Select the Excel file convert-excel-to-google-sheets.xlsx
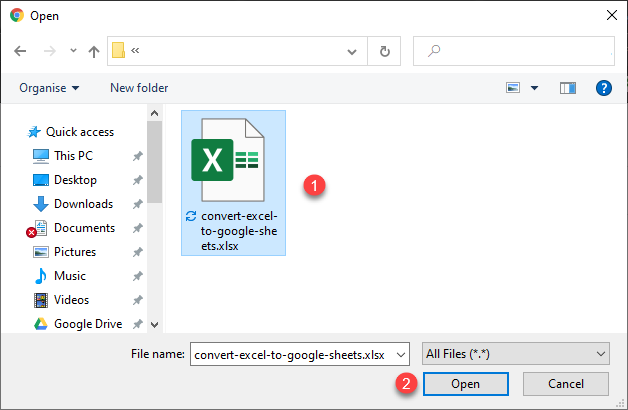The image size is (628, 410). pos(232,180)
